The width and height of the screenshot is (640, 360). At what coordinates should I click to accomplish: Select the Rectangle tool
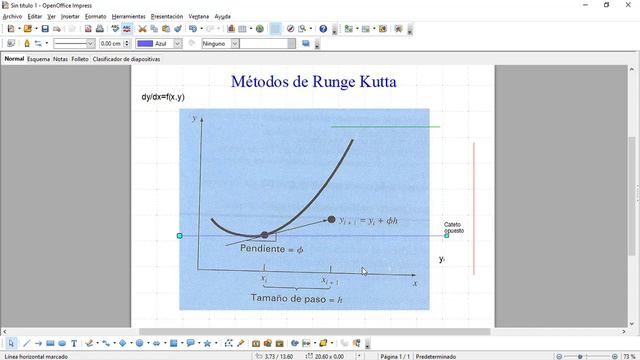(50, 343)
